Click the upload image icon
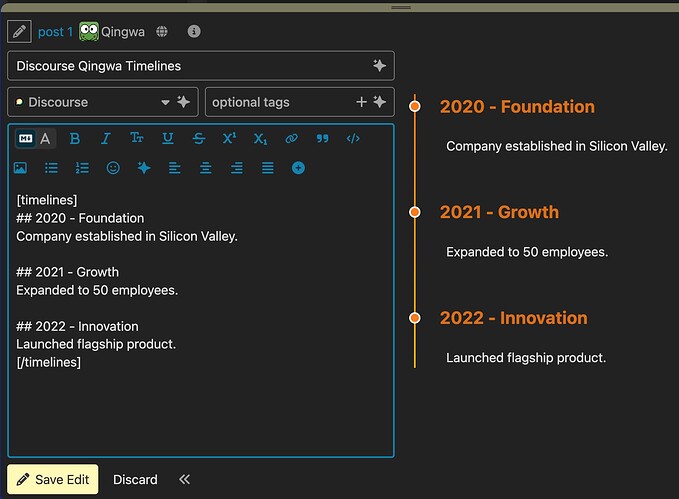 (20, 168)
